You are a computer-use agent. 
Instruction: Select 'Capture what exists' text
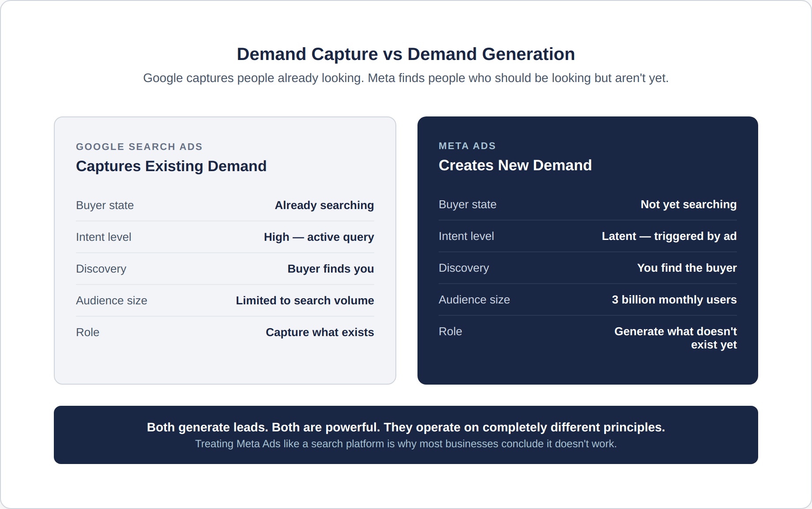(x=320, y=332)
